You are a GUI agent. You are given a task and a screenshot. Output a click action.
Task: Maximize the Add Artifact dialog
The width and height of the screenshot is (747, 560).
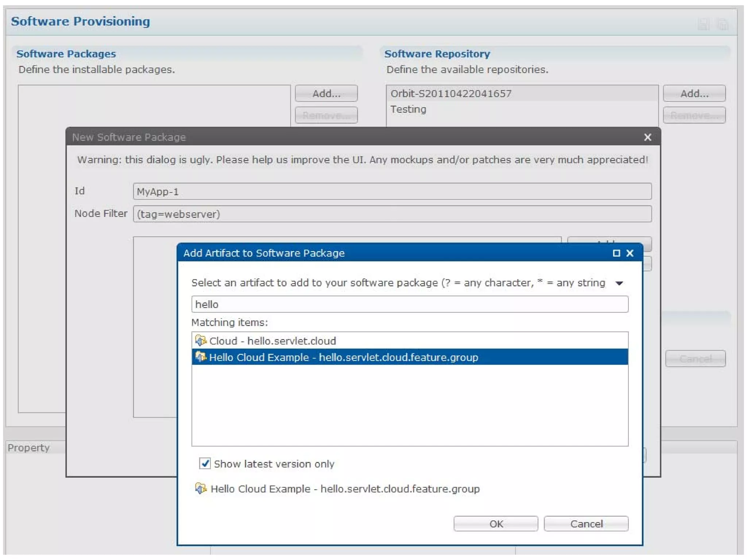point(616,253)
